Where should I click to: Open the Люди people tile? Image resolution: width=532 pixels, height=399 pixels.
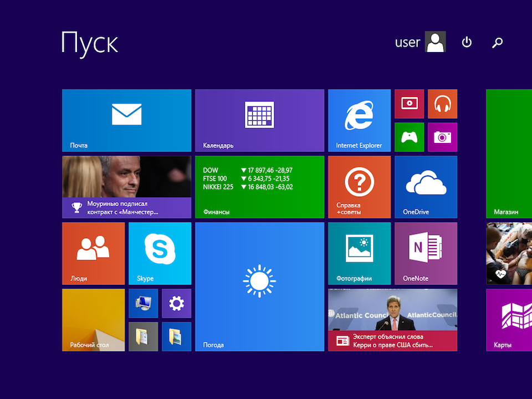93,253
